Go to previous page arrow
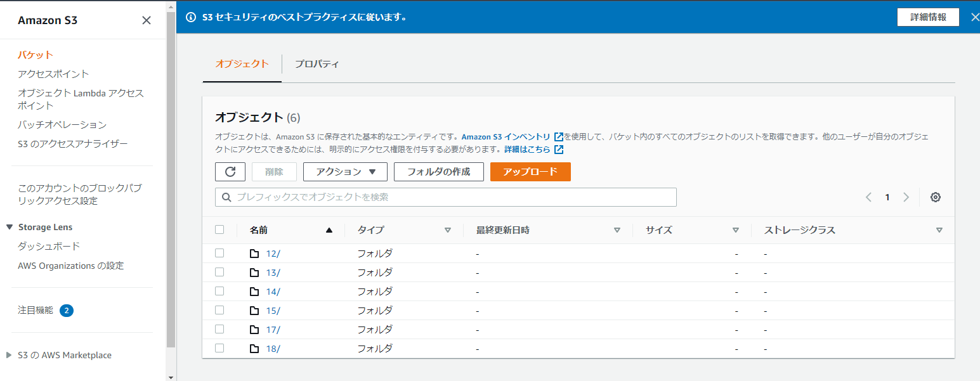The width and height of the screenshot is (980, 381). pyautogui.click(x=868, y=197)
